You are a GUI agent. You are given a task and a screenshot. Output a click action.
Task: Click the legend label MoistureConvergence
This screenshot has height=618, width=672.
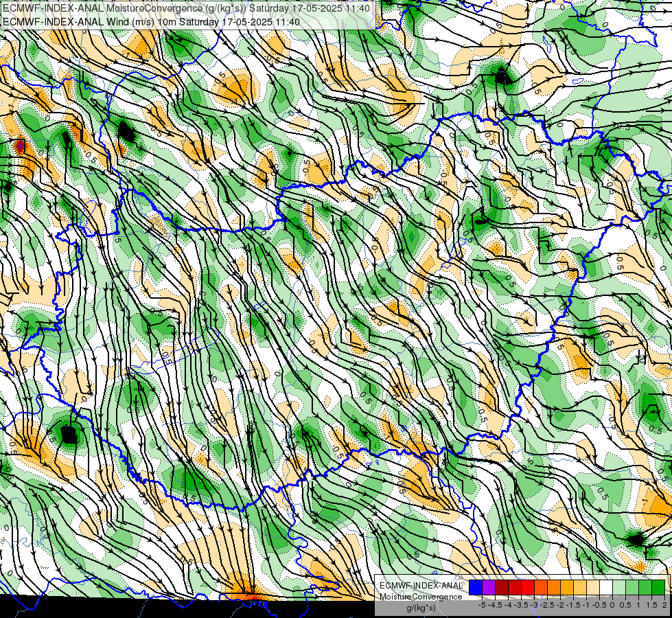(x=421, y=597)
